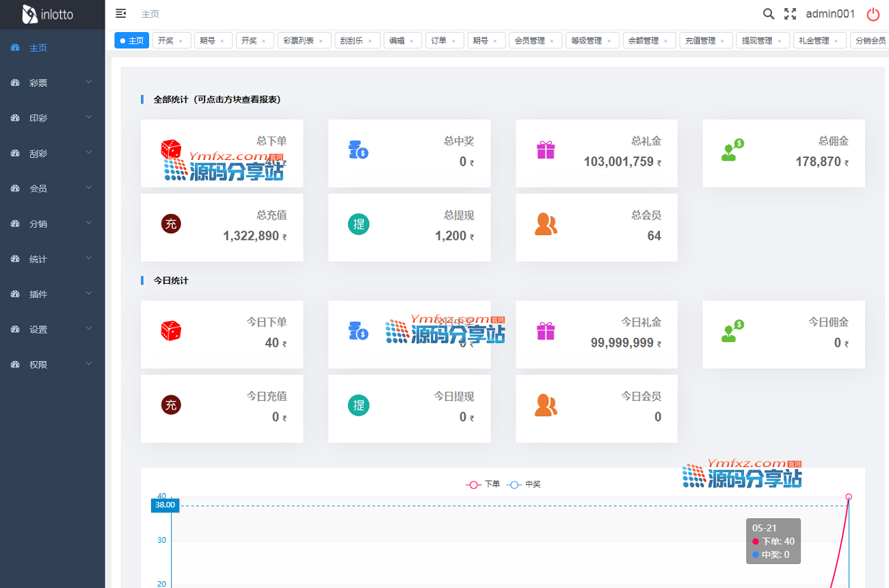
Task: Click the 总会员 orange members icon
Action: (546, 224)
